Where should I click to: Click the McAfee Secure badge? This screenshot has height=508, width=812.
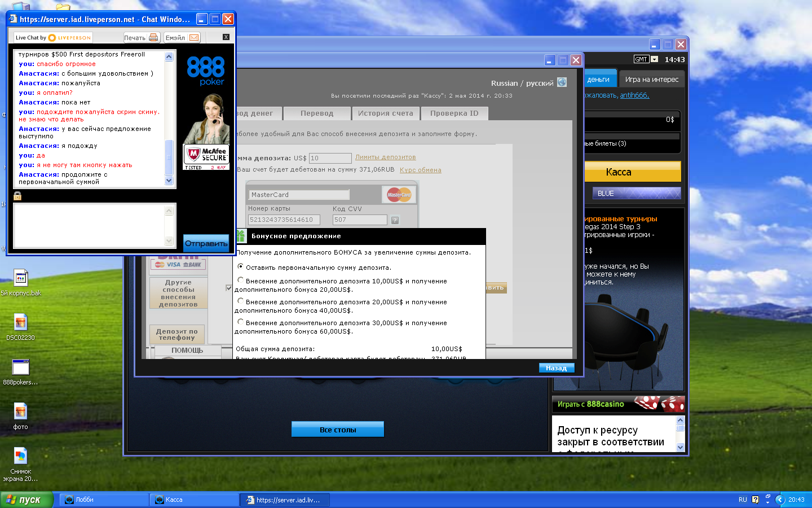coord(206,157)
